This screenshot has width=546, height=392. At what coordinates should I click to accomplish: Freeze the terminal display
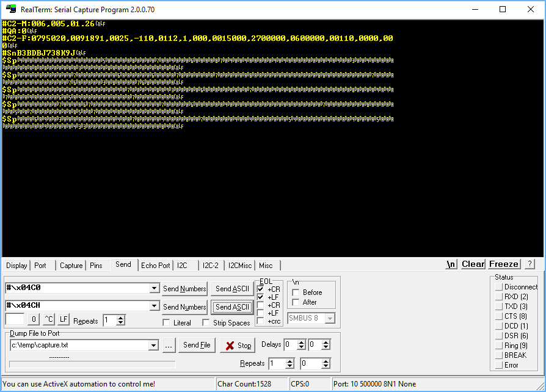click(503, 264)
